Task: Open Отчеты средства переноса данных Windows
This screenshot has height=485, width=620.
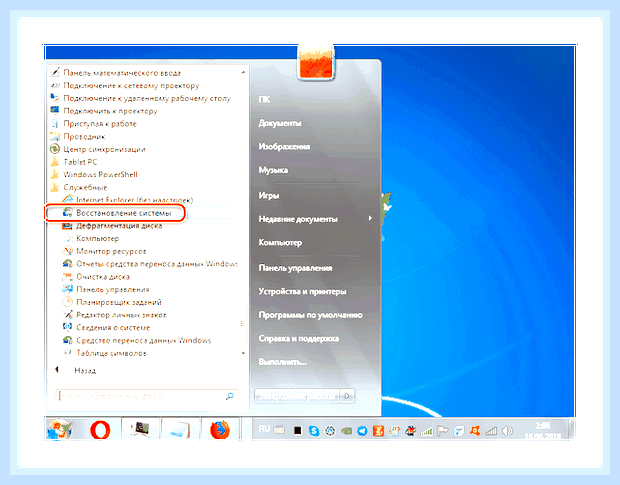Action: pos(150,264)
